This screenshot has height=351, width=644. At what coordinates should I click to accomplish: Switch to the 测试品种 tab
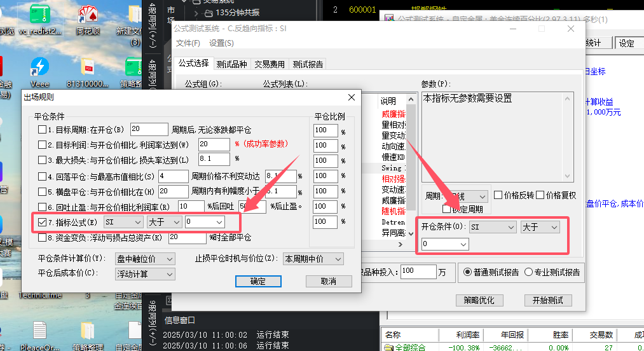coord(231,64)
